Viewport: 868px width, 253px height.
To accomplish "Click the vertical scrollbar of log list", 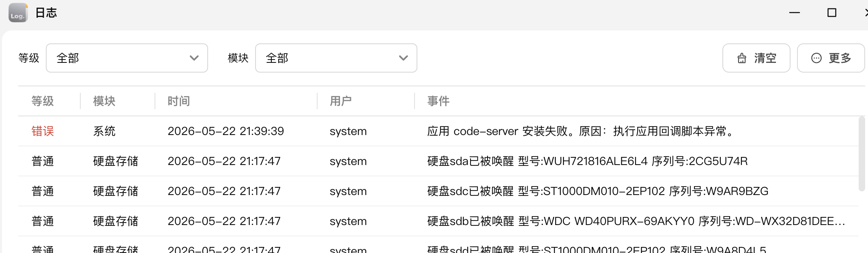I will (862, 154).
